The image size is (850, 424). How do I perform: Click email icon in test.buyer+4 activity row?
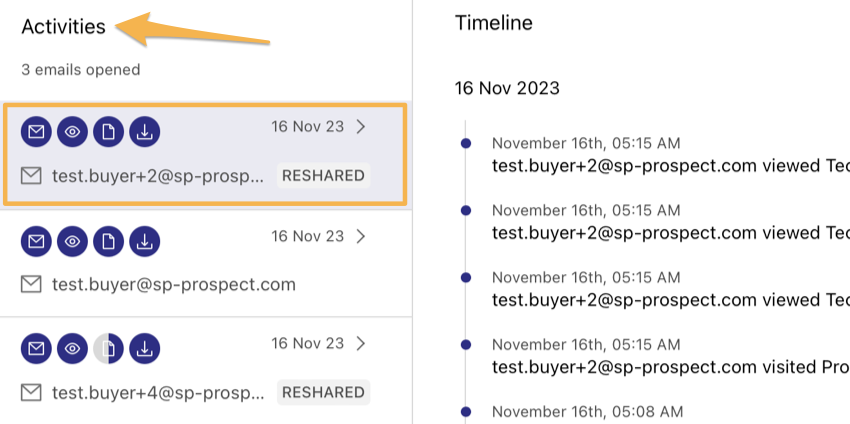tap(36, 349)
